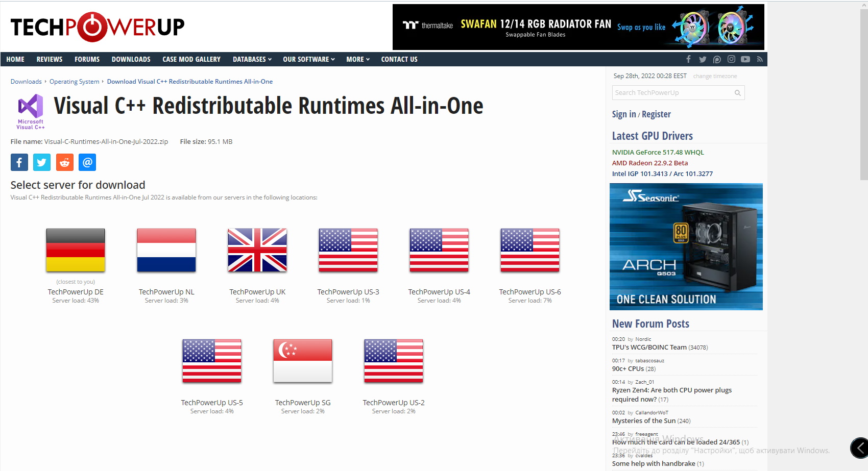Viewport: 868px width, 471px height.
Task: Choose German flag DE server
Action: click(x=76, y=250)
